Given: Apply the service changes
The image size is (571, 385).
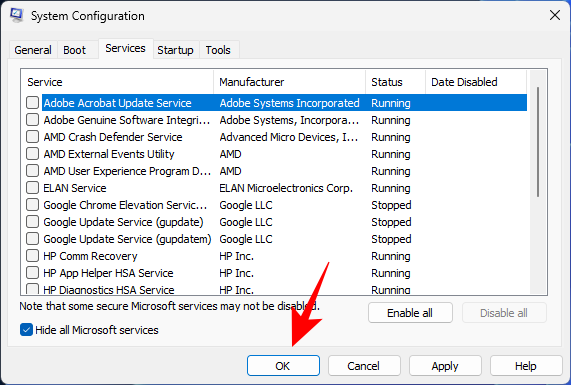Looking at the screenshot, I should (445, 366).
